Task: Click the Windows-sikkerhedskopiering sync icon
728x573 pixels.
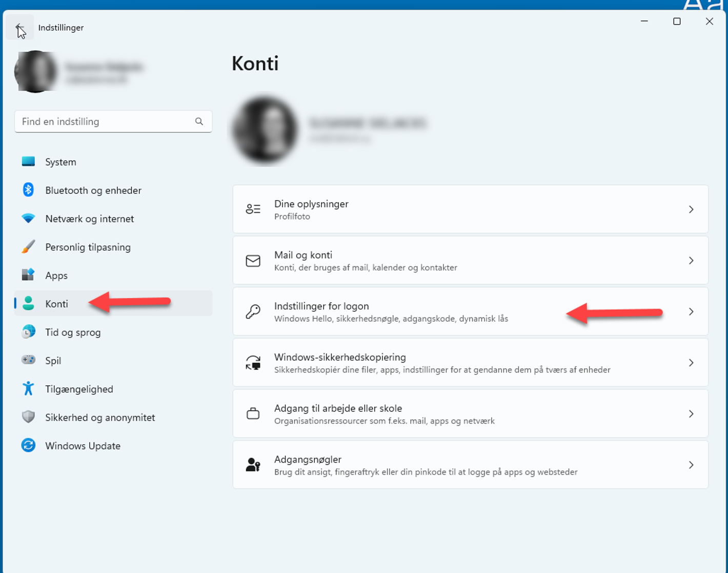Action: (x=253, y=363)
